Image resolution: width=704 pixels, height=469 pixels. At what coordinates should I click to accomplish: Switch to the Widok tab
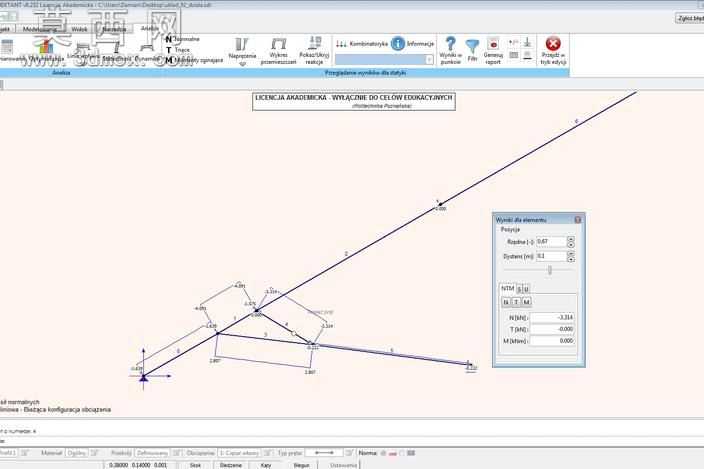click(x=79, y=29)
